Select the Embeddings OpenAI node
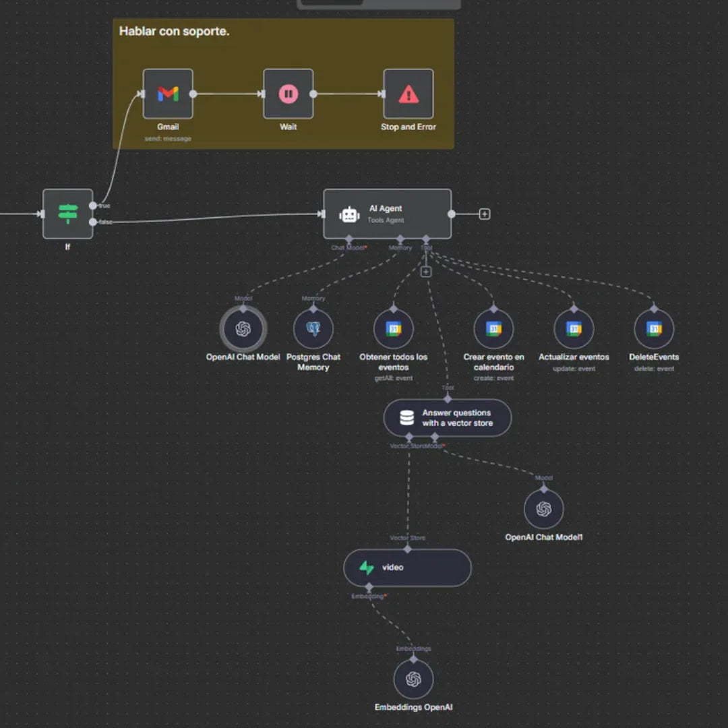This screenshot has height=728, width=728. 413,679
